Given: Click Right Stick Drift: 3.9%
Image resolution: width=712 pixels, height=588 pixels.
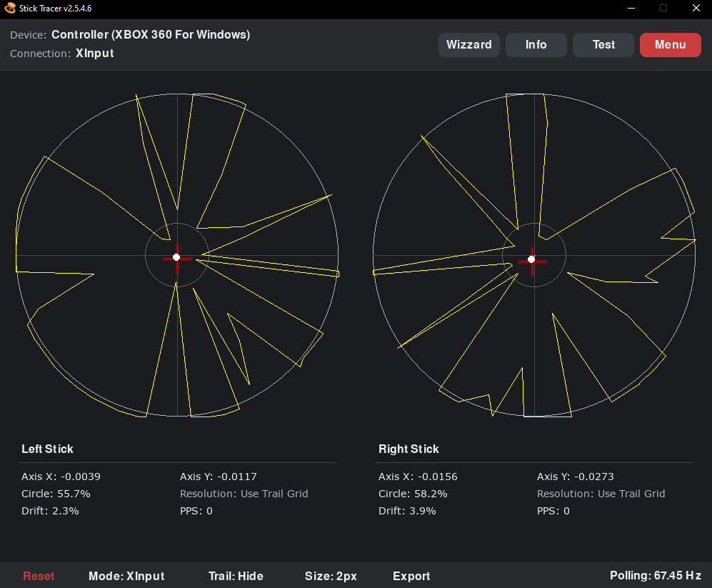Looking at the screenshot, I should tap(407, 512).
